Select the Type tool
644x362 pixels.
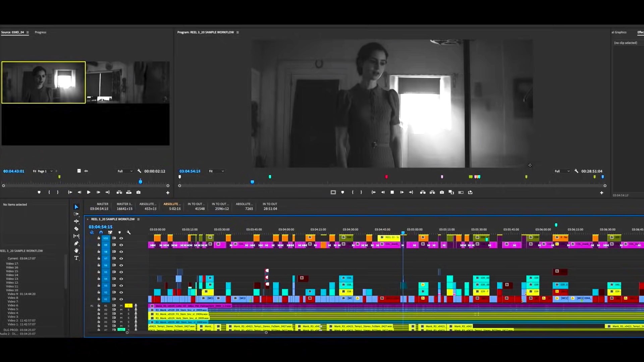pos(76,258)
